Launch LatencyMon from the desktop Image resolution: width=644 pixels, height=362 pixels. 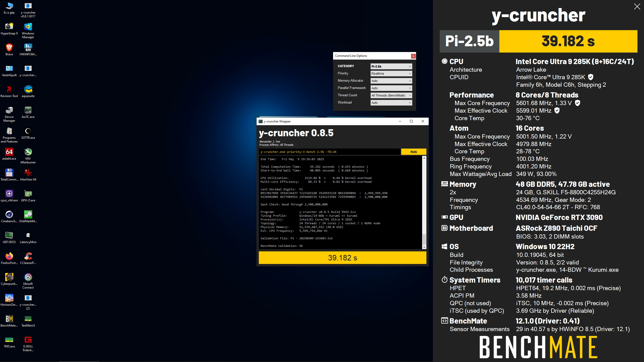tap(28, 238)
